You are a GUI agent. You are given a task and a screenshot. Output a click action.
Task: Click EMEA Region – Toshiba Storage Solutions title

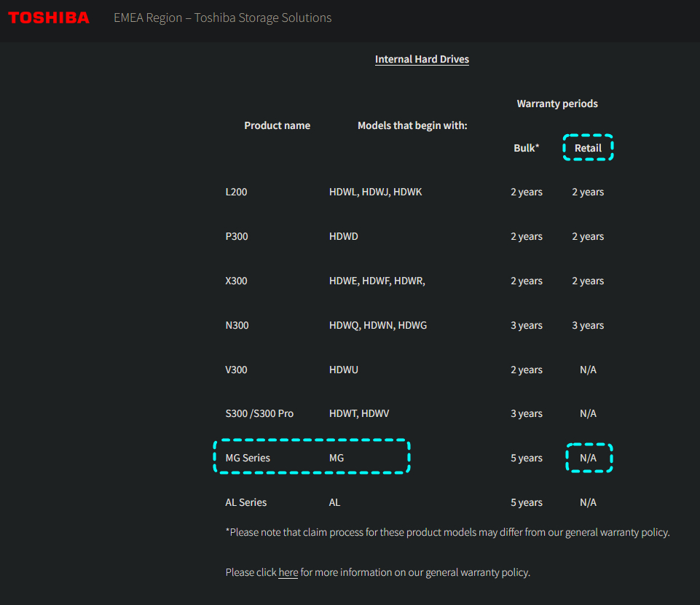[x=222, y=18]
